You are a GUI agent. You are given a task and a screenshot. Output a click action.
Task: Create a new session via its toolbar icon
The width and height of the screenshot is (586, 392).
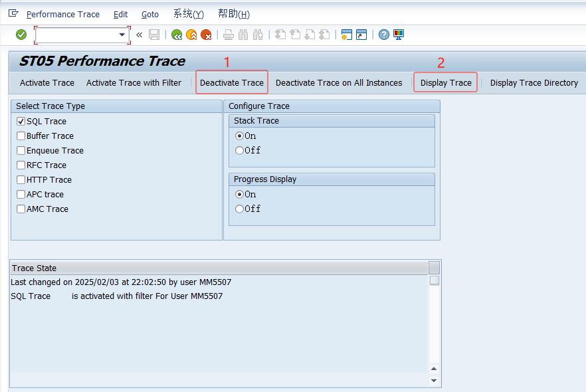[x=346, y=35]
